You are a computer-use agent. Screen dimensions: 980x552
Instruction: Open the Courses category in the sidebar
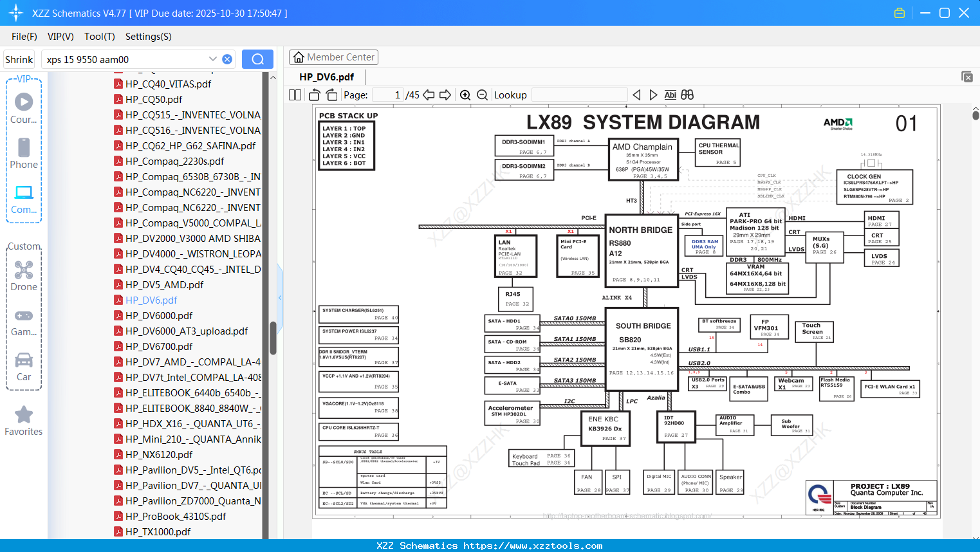[24, 108]
